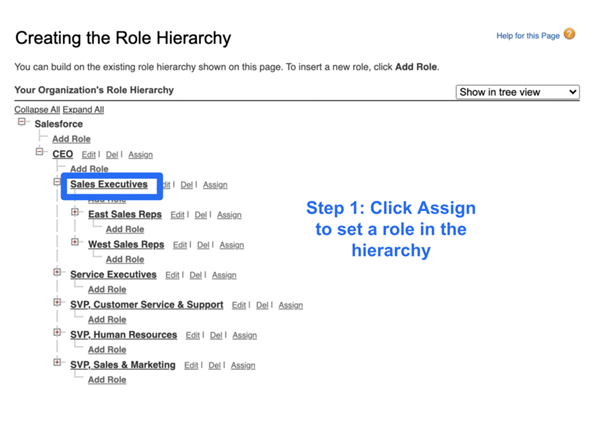Expand the Service Executives node
Viewport: 602px width, 422px height.
58,273
